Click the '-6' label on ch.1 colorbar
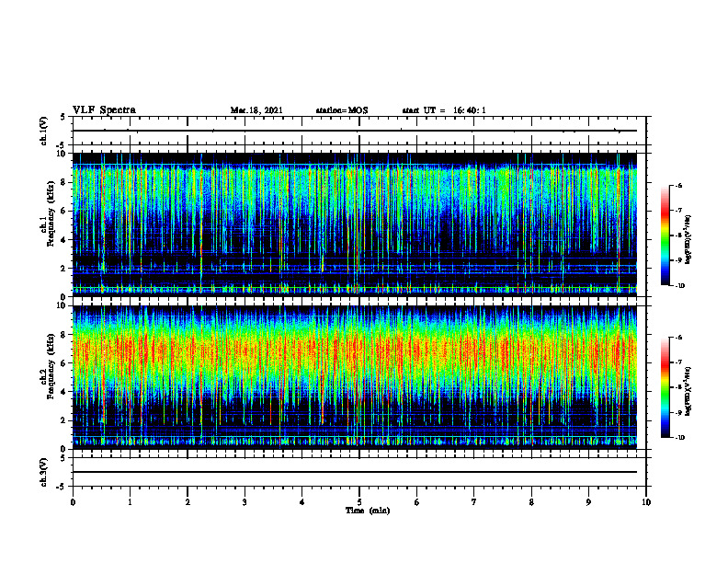This screenshot has height=563, width=728. coord(678,186)
